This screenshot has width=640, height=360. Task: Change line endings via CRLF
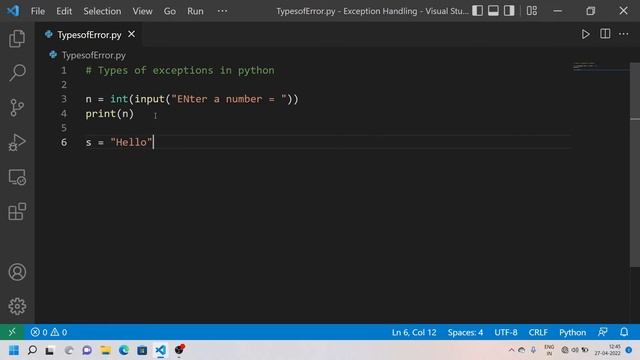coord(538,332)
